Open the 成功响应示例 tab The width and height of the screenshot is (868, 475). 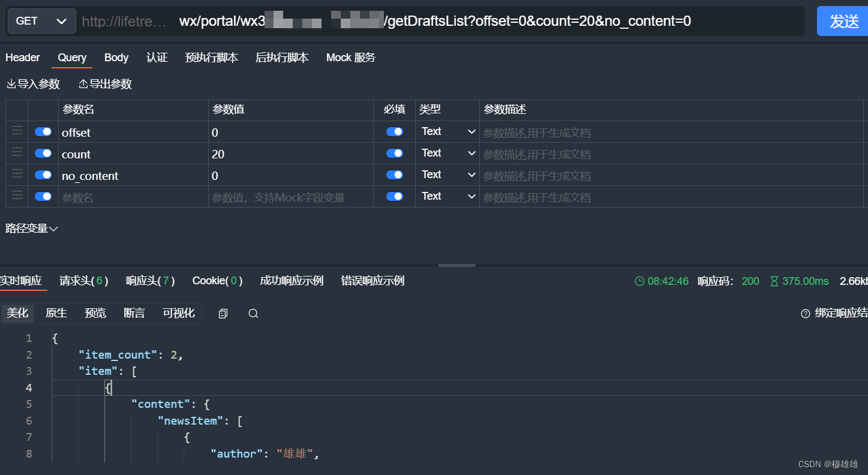pos(292,281)
